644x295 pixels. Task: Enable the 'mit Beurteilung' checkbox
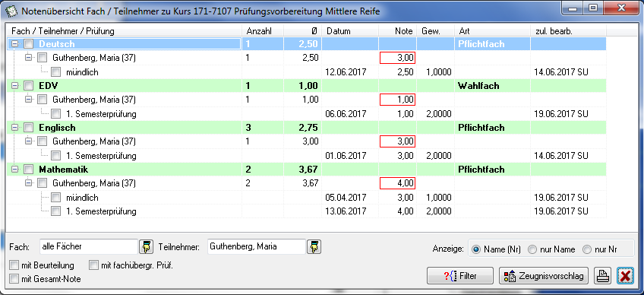tap(14, 265)
